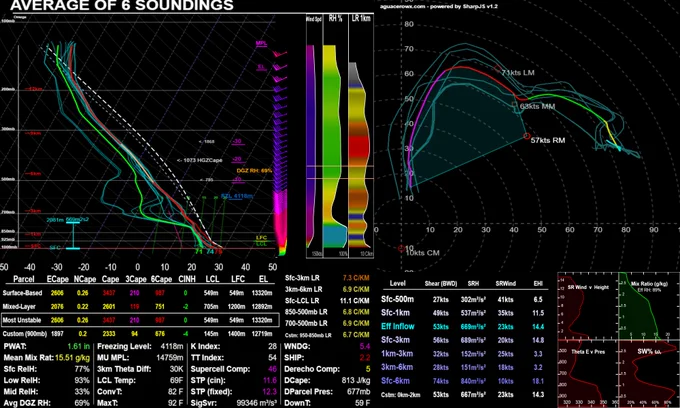Click the LFC column header in parcel table
680x408 pixels.
[x=238, y=279]
